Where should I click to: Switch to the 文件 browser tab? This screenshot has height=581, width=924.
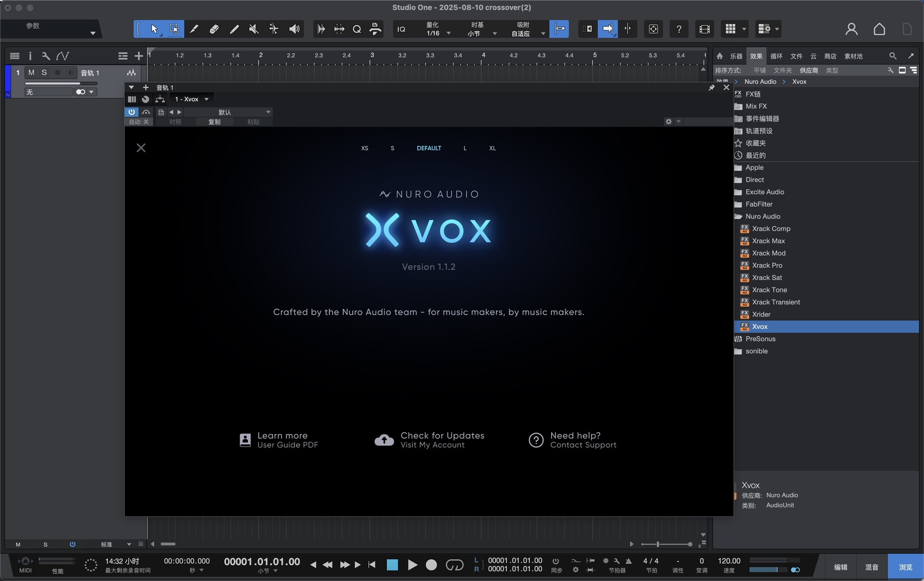pyautogui.click(x=796, y=56)
